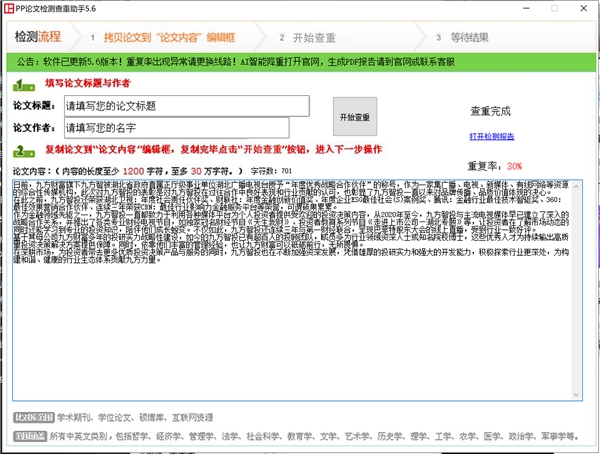The height and width of the screenshot is (454, 600).
Task: Open the 打开检测报告 link
Action: pos(492,136)
